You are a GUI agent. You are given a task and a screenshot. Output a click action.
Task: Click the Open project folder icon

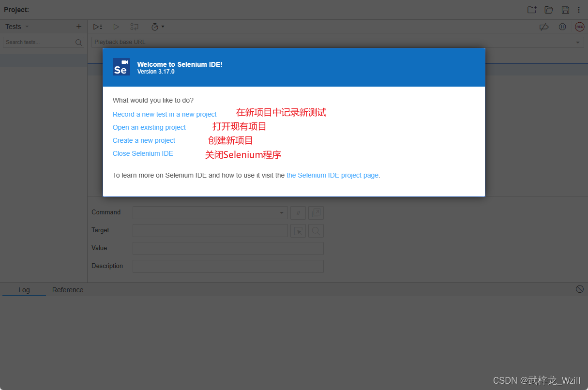[549, 9]
